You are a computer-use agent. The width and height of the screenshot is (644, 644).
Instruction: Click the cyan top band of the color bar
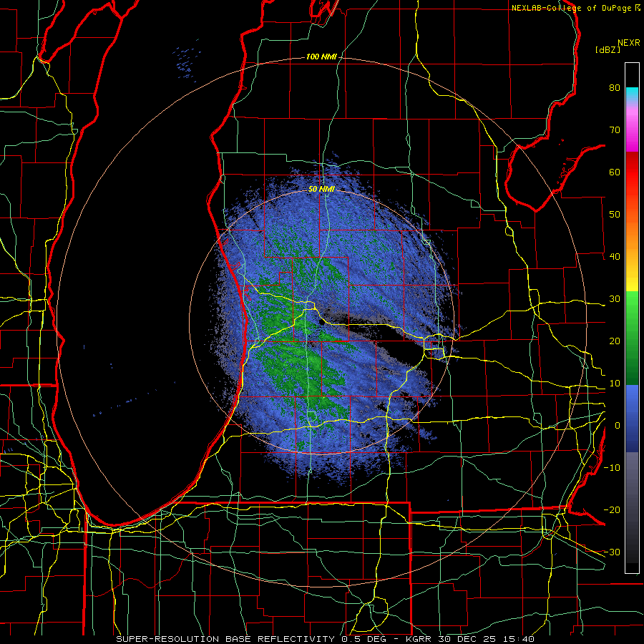click(x=632, y=92)
